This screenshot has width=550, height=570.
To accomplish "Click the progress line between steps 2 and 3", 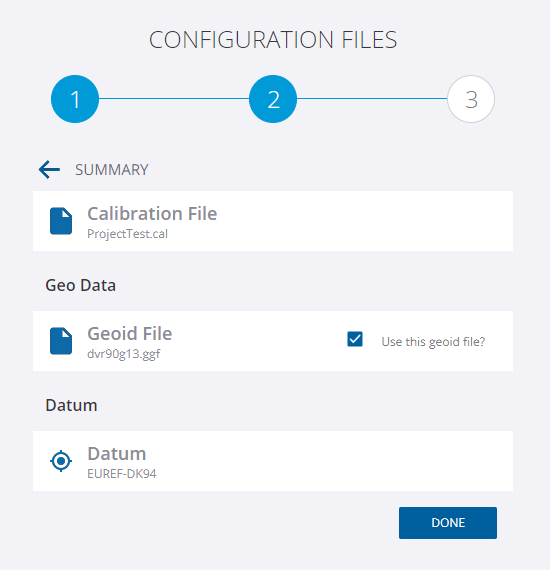I will pos(372,99).
